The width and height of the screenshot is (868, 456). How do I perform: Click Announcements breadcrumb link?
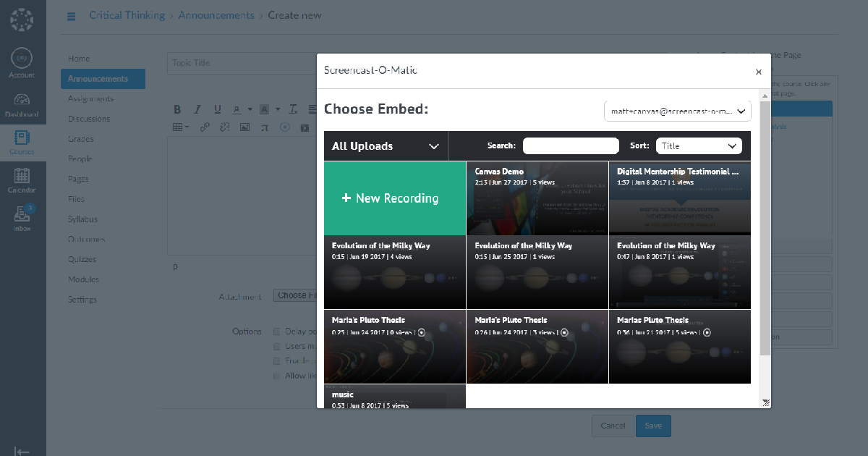[x=216, y=15]
